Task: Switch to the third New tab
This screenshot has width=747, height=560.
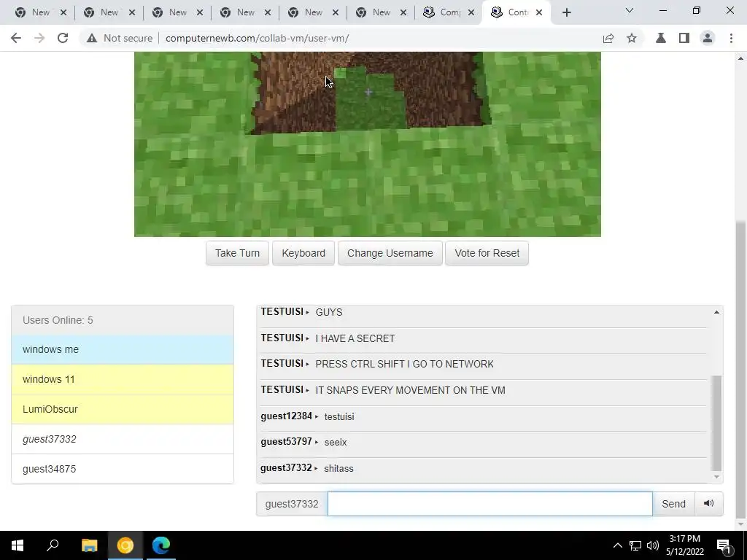Action: 177,13
